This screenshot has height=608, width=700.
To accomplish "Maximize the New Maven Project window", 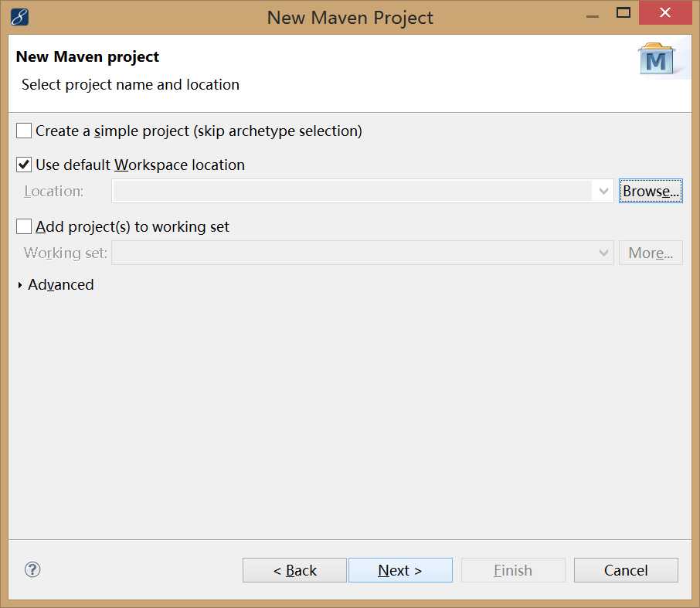I will (x=624, y=12).
